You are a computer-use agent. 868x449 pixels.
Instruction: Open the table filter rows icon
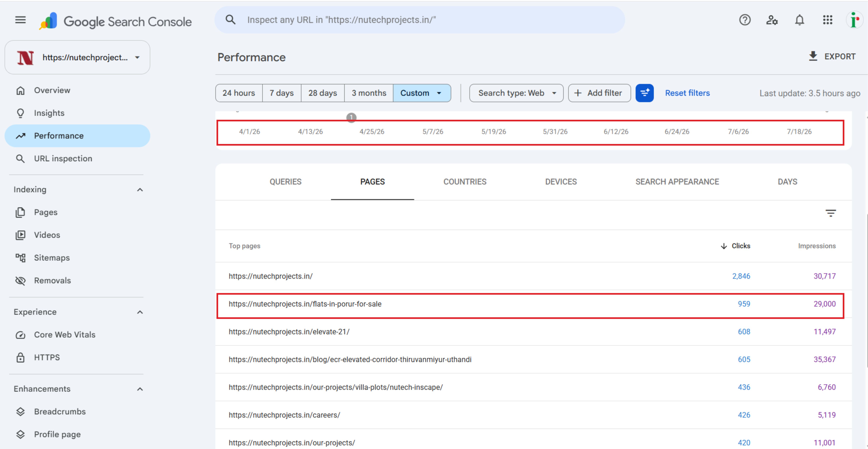[x=830, y=213]
